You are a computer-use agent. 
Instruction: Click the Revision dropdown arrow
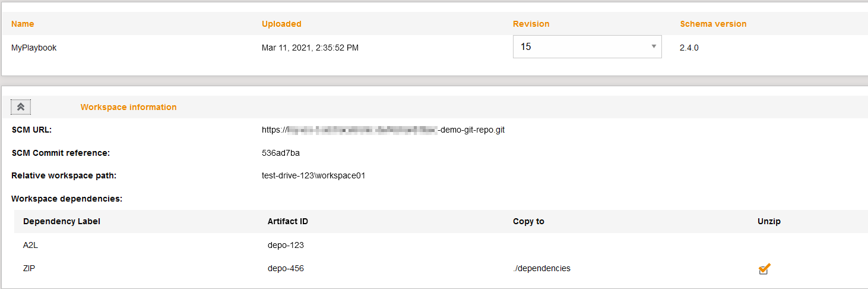tap(653, 46)
